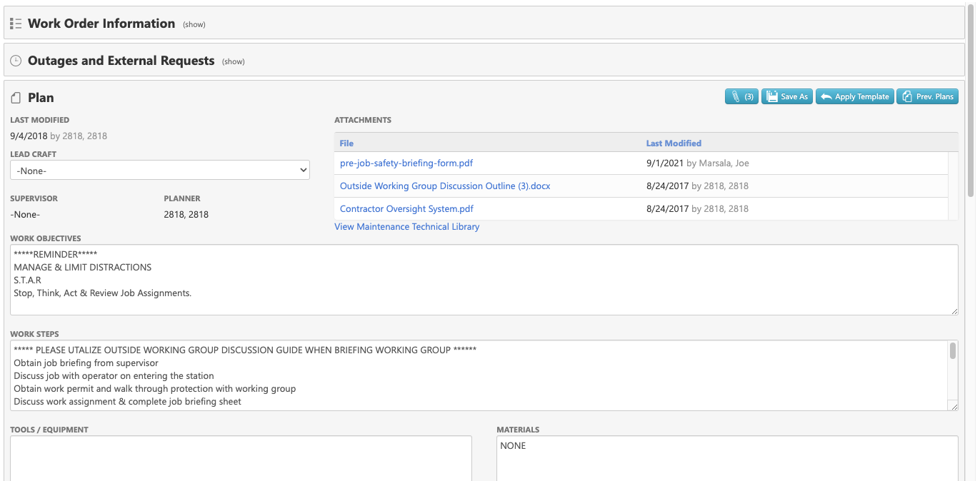Click Apply Template arrow button
Screen dimensions: 980x481
coord(854,96)
